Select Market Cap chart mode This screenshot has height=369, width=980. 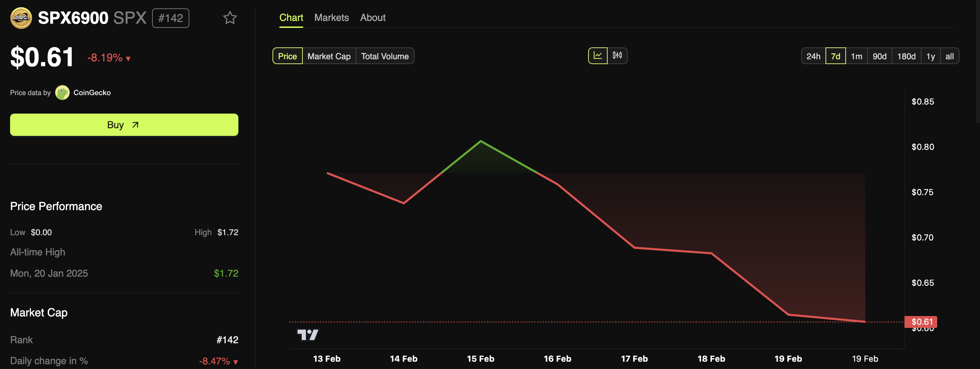[329, 56]
